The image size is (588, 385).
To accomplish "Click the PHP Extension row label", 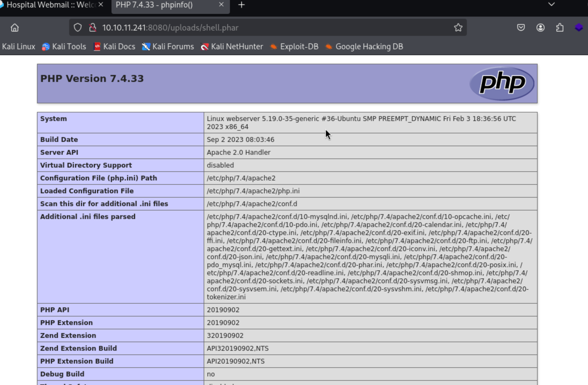I will (66, 323).
